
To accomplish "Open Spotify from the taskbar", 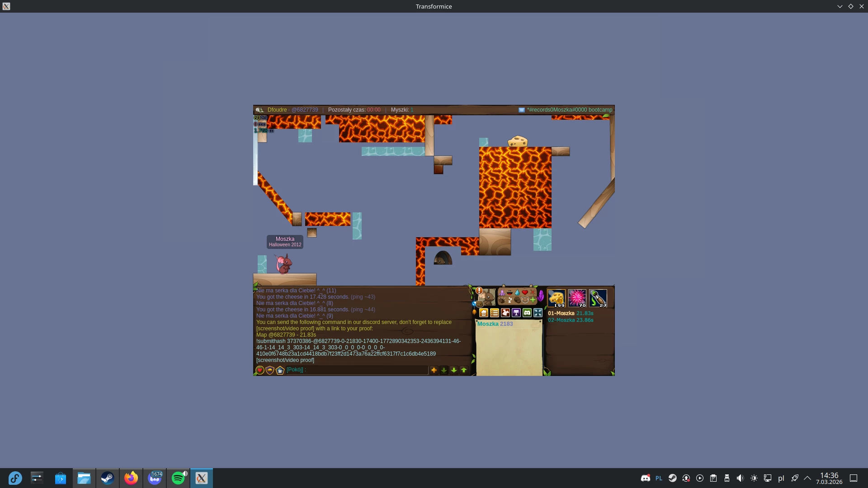I will click(178, 478).
